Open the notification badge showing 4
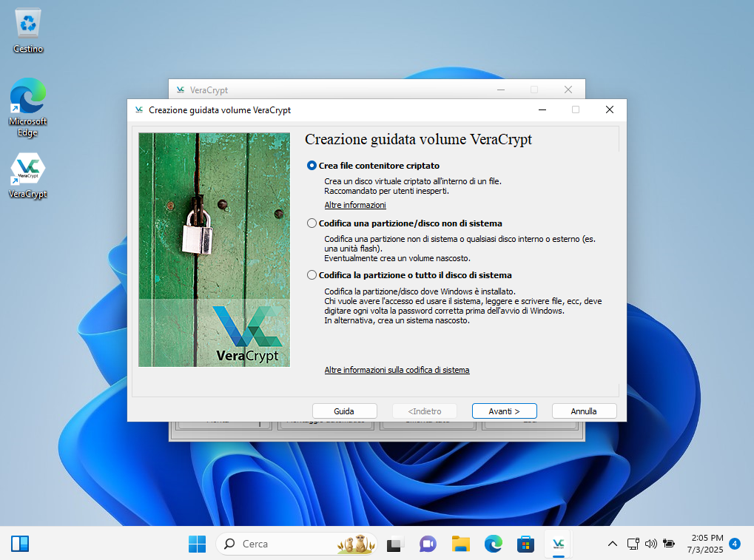Image resolution: width=754 pixels, height=560 pixels. pyautogui.click(x=734, y=544)
